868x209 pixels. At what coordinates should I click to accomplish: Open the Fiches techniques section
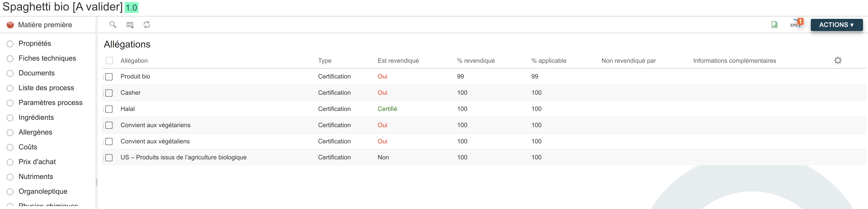click(x=47, y=58)
